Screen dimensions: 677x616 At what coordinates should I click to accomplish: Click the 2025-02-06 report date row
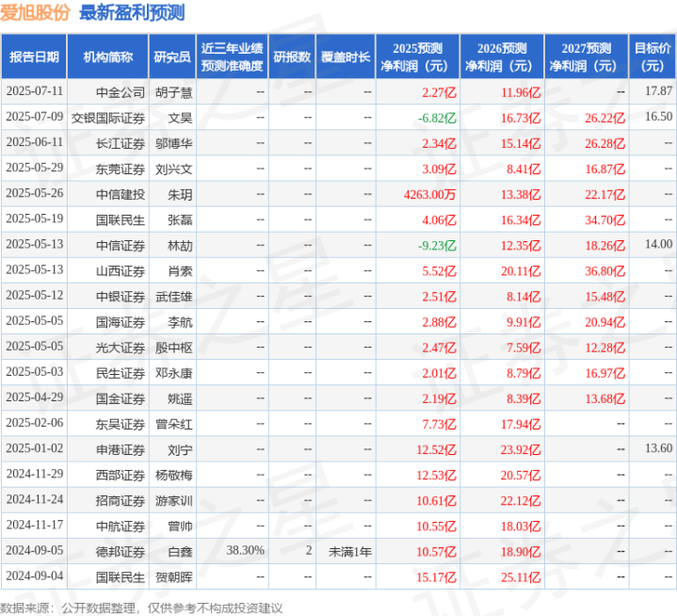click(x=34, y=422)
